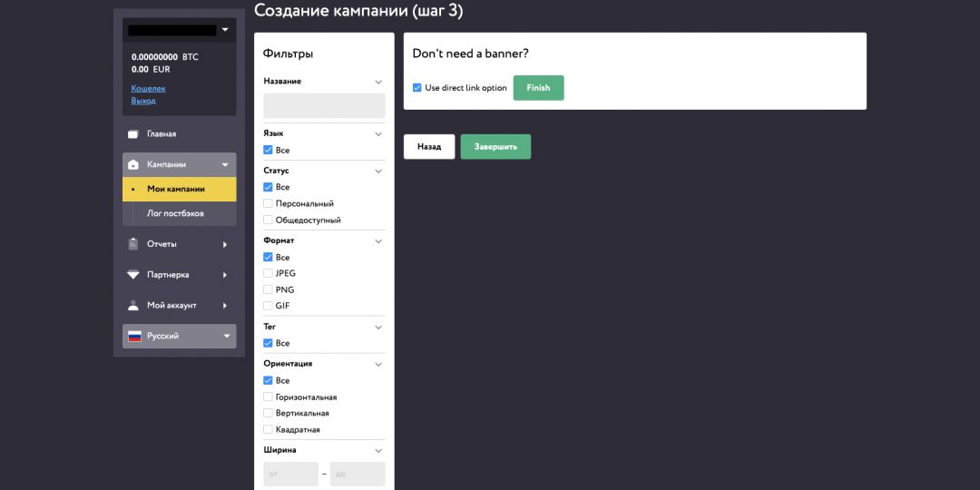Click the home icon next to Главная
This screenshot has height=490, width=980.
(133, 134)
